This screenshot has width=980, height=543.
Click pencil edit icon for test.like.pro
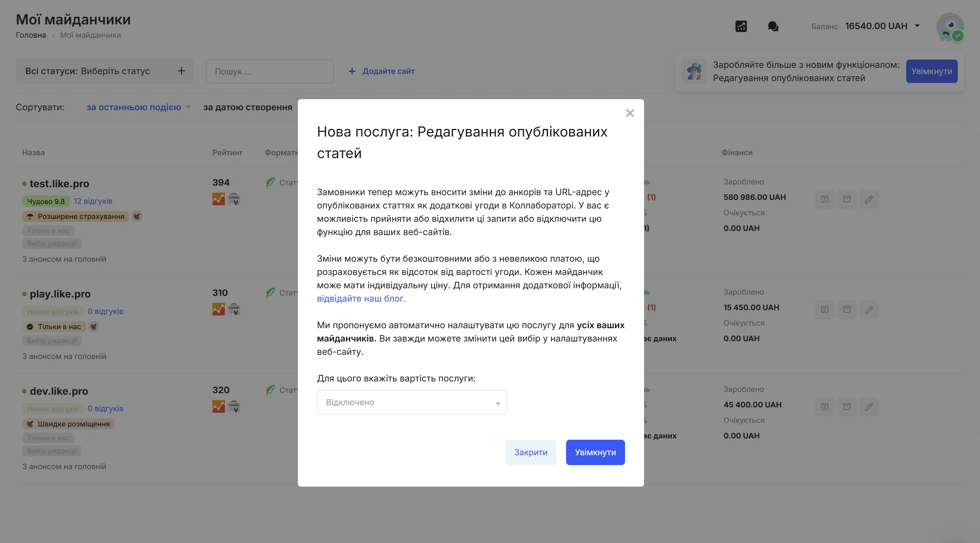pos(869,199)
